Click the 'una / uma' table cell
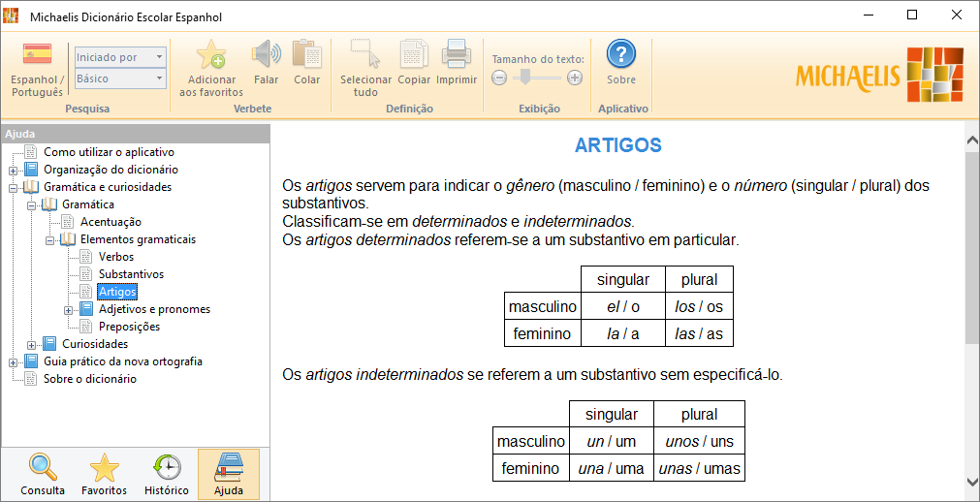Screen dimensions: 980x502 pos(612,468)
